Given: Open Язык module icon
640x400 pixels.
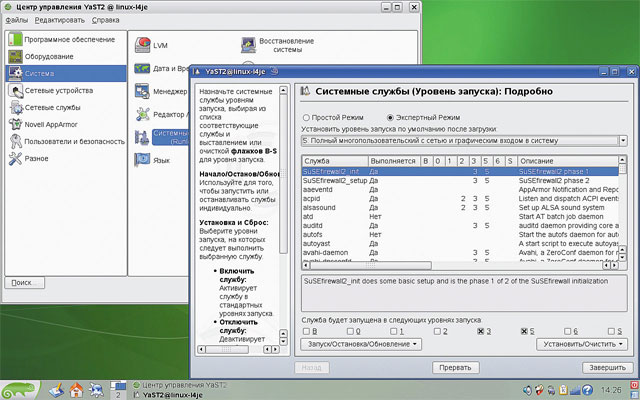Looking at the screenshot, I should point(142,160).
